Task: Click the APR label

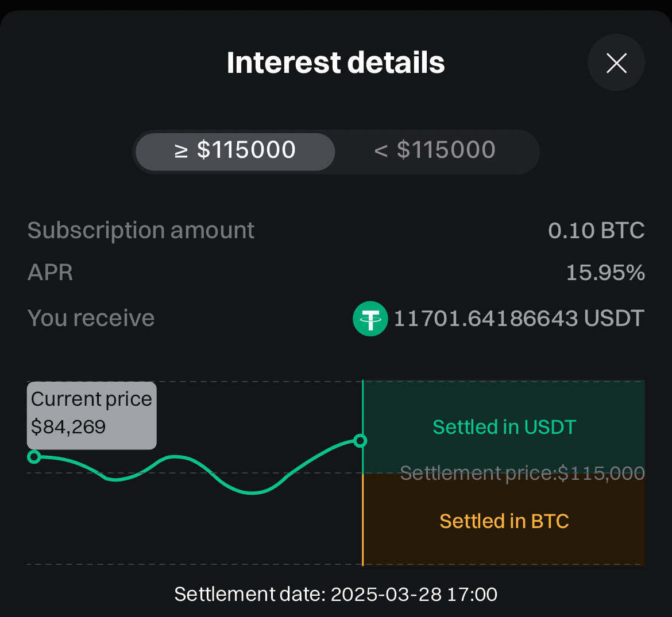Action: [x=50, y=273]
